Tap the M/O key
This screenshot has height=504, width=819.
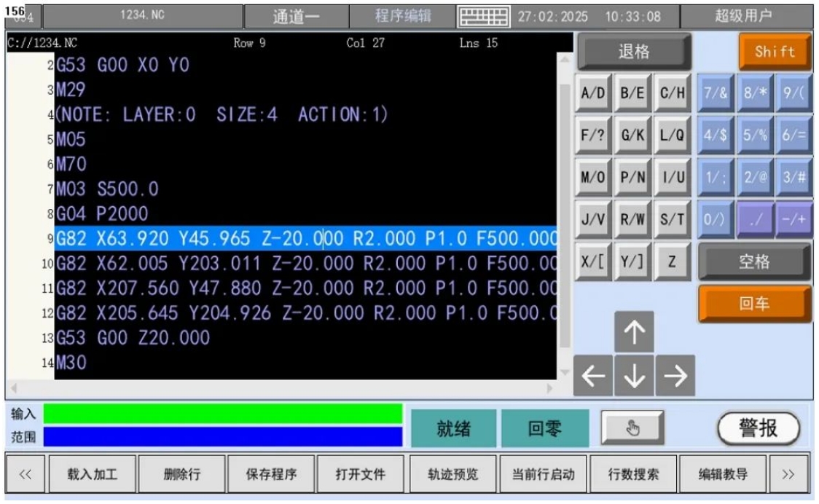pos(593,178)
